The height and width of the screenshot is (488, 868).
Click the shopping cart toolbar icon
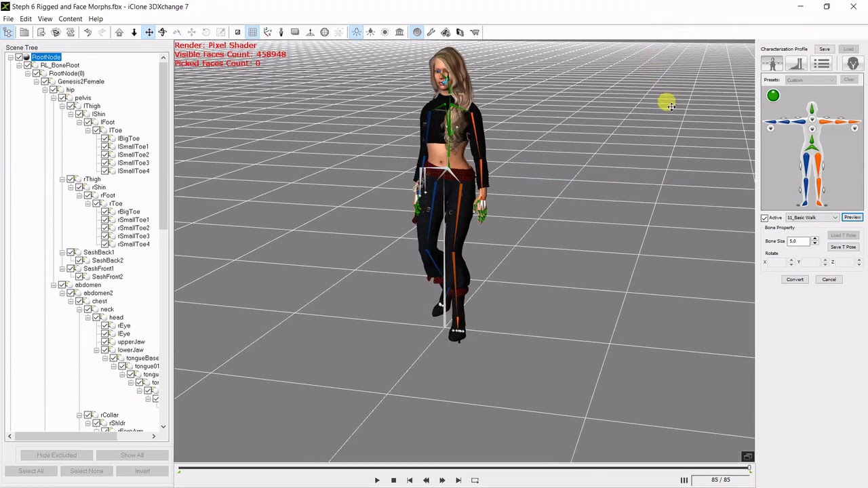click(x=475, y=32)
